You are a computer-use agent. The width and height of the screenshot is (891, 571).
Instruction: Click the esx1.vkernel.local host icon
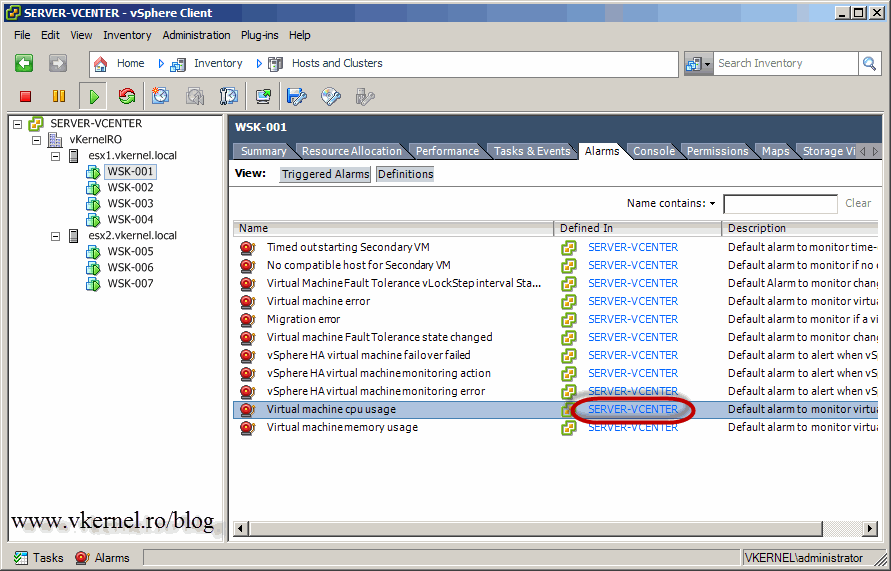pyautogui.click(x=74, y=156)
